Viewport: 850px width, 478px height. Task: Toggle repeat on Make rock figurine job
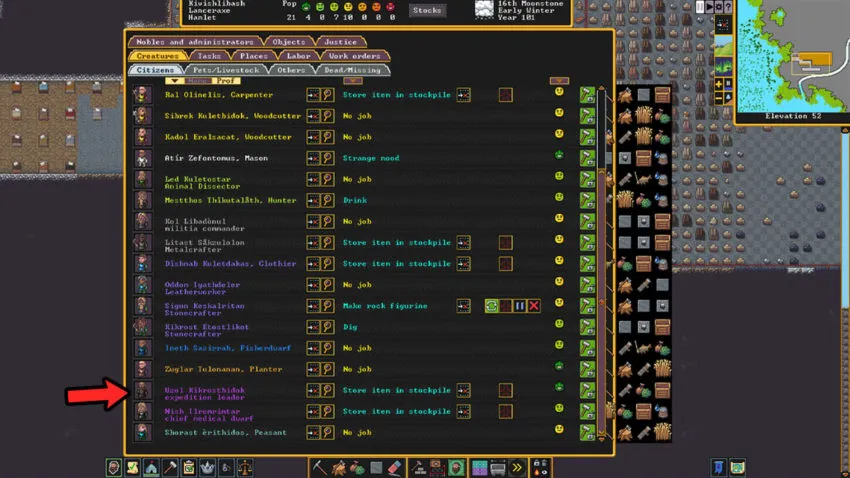click(x=492, y=305)
